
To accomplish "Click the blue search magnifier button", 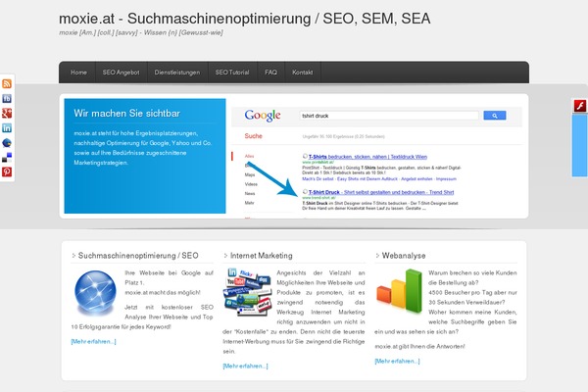I will (x=495, y=116).
